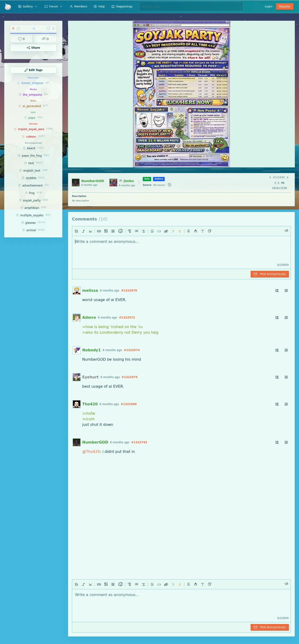Image resolution: width=299 pixels, height=644 pixels.
Task: Click the blue Gallery badge
Action: tap(159, 179)
